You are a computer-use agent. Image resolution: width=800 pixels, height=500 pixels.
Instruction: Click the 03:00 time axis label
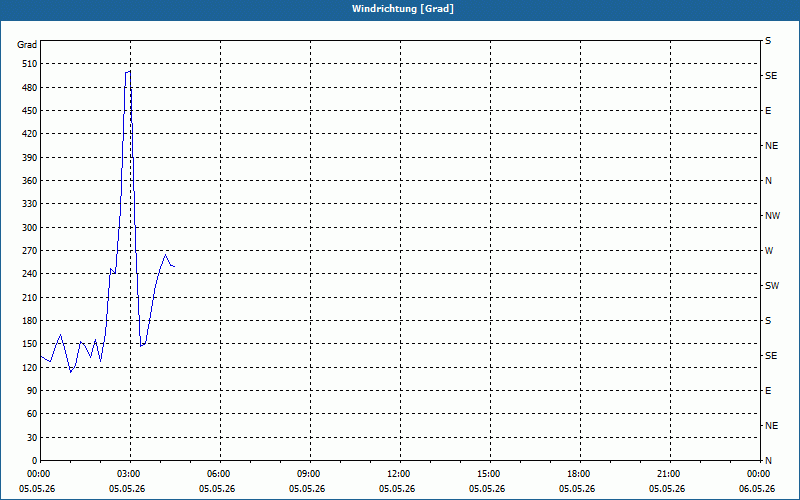click(129, 474)
